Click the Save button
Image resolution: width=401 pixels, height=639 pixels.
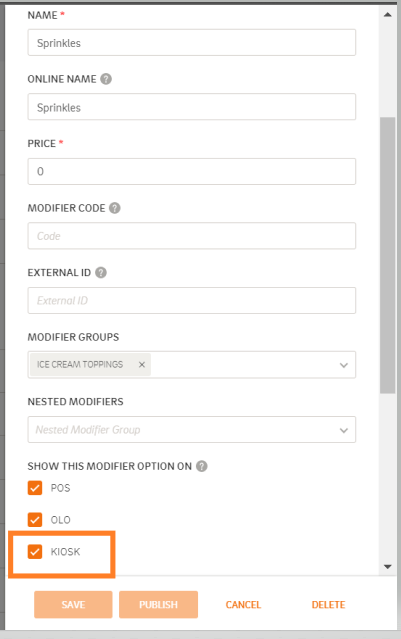click(73, 604)
